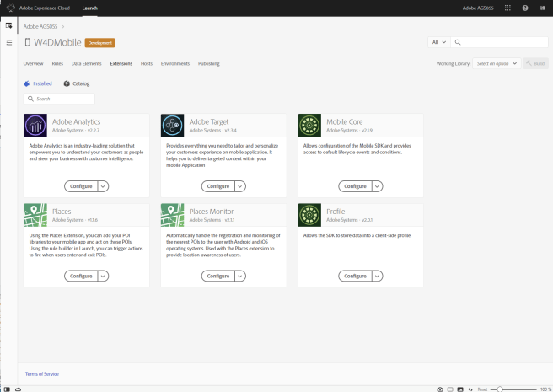This screenshot has width=553, height=392.
Task: Open the All search filter dropdown
Action: (438, 42)
